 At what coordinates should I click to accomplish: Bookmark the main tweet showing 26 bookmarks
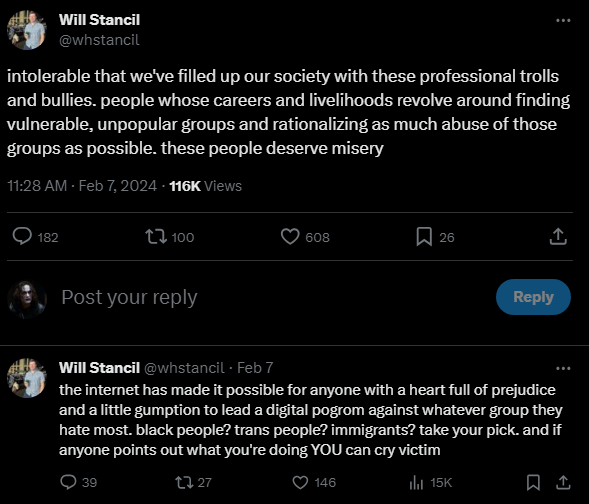[424, 237]
